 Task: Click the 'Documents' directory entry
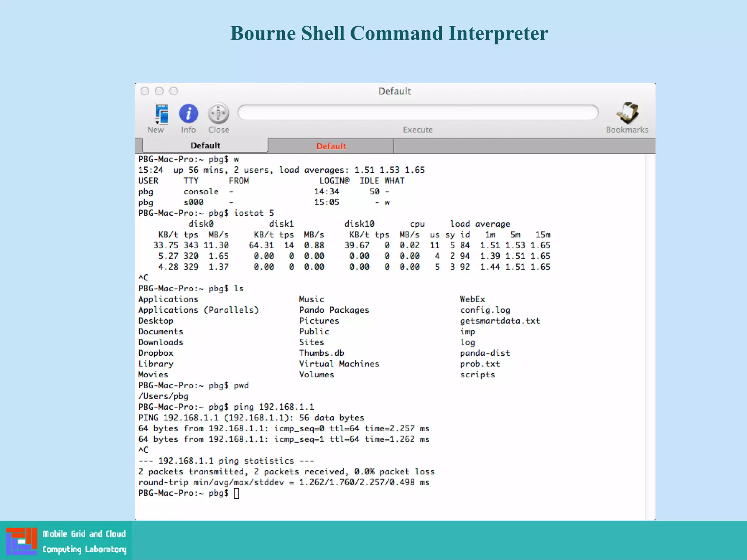161,331
